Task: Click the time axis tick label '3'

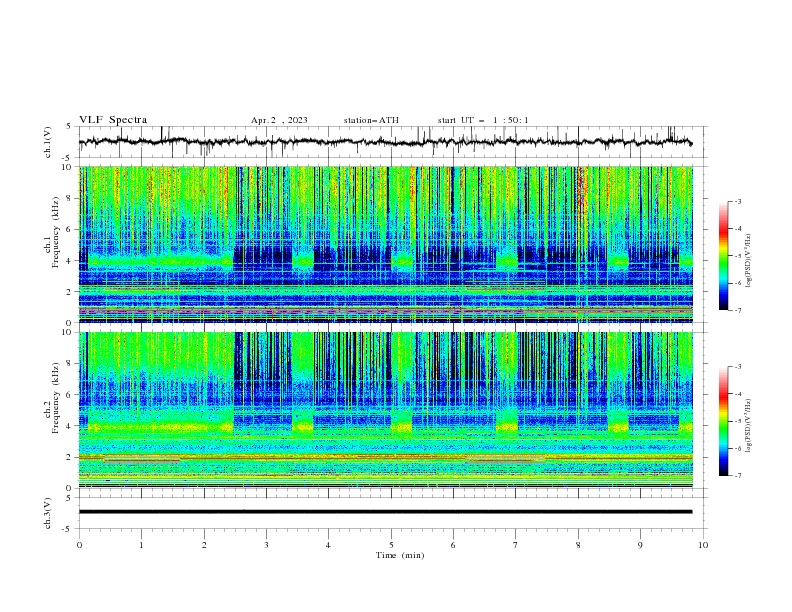Action: [x=266, y=545]
